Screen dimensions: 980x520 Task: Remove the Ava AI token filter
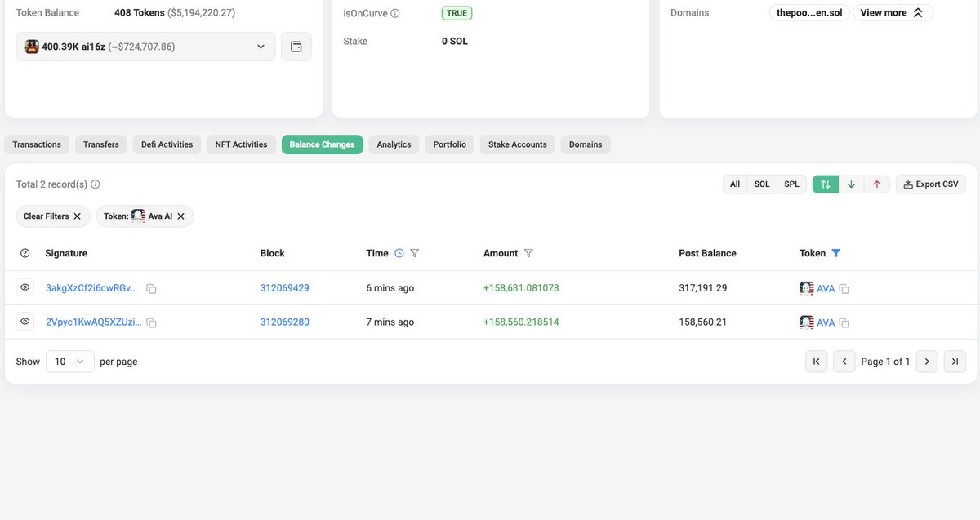pyautogui.click(x=181, y=216)
